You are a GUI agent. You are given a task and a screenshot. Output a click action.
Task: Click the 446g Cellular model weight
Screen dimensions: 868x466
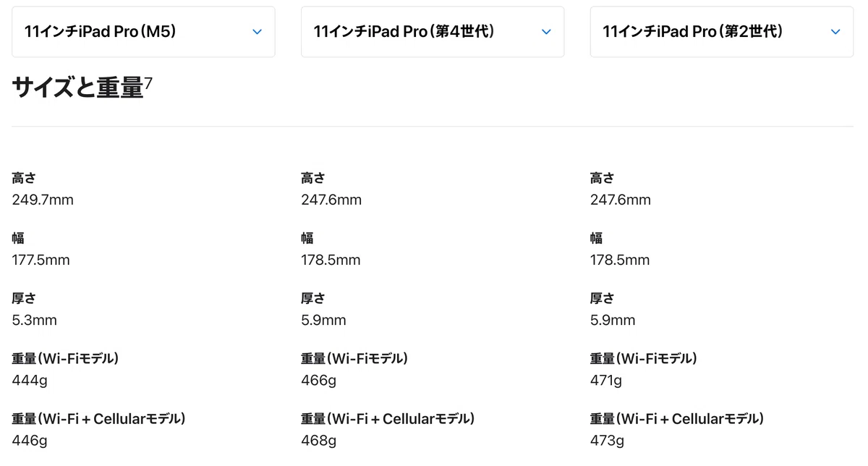(29, 440)
